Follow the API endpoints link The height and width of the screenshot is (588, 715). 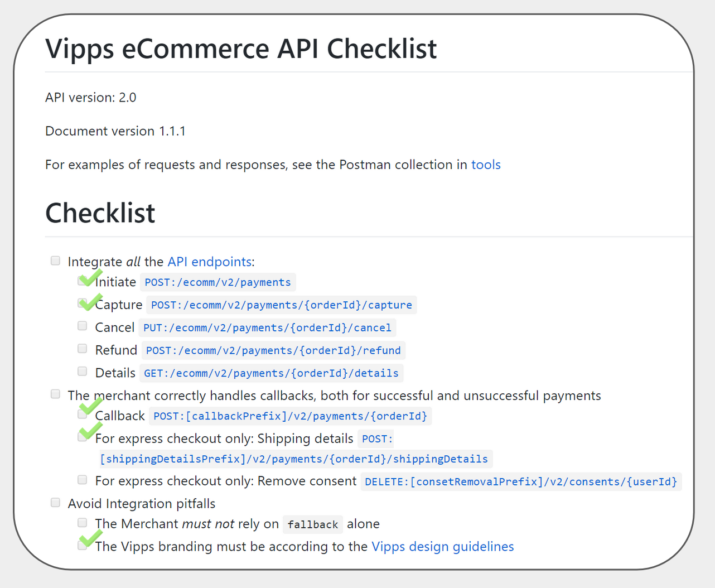(209, 262)
